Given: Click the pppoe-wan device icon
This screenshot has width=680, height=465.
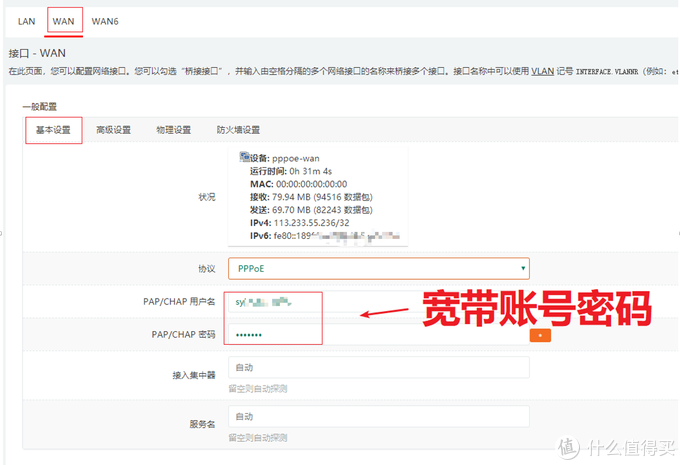Looking at the screenshot, I should coord(244,157).
